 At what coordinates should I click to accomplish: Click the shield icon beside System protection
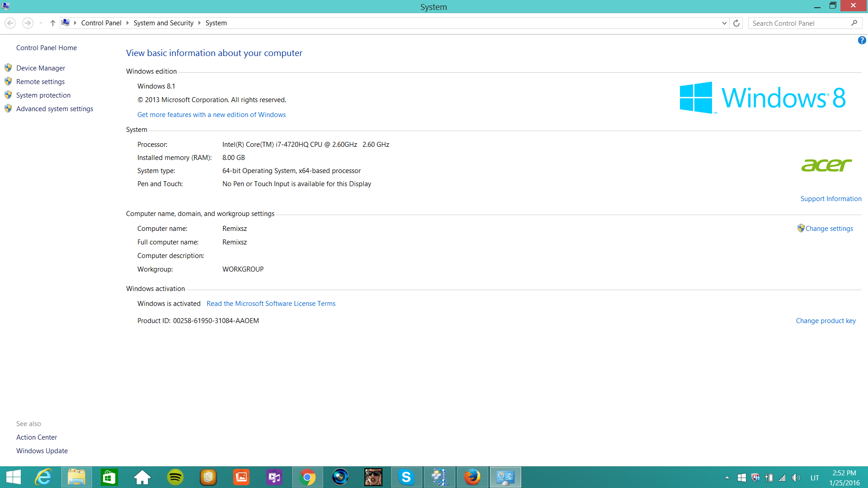click(8, 95)
